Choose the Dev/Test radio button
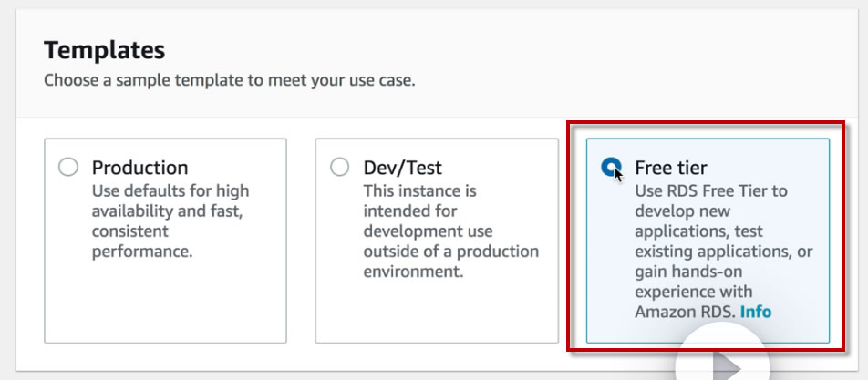 coord(339,168)
